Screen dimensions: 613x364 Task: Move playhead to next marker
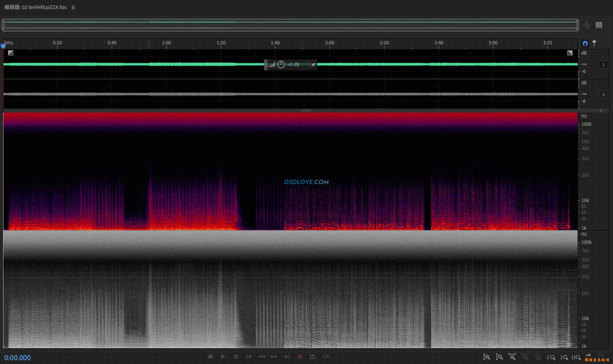(287, 357)
